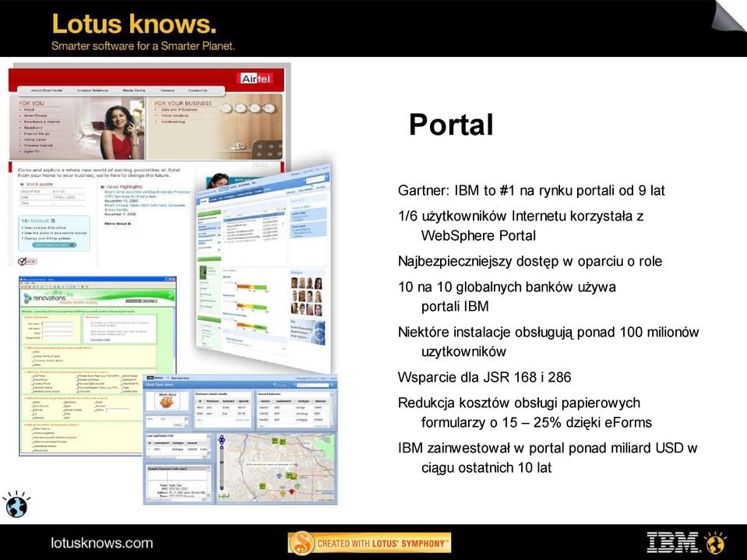Open the Airtel portal screenshot thumbnail
The width and height of the screenshot is (747, 560).
point(148,164)
